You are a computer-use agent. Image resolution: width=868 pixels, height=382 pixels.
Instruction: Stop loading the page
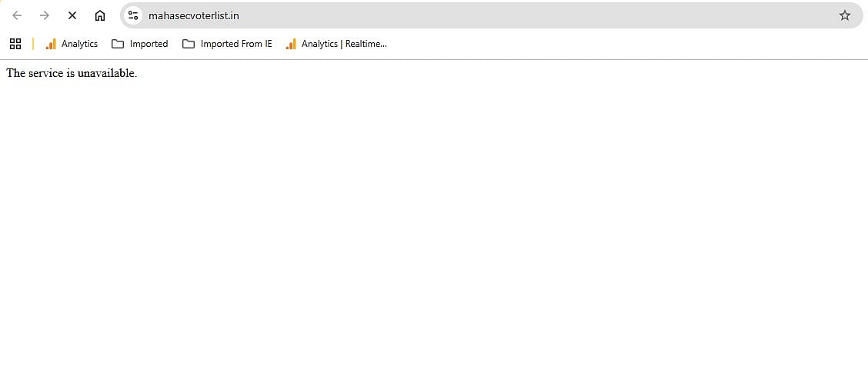point(72,15)
